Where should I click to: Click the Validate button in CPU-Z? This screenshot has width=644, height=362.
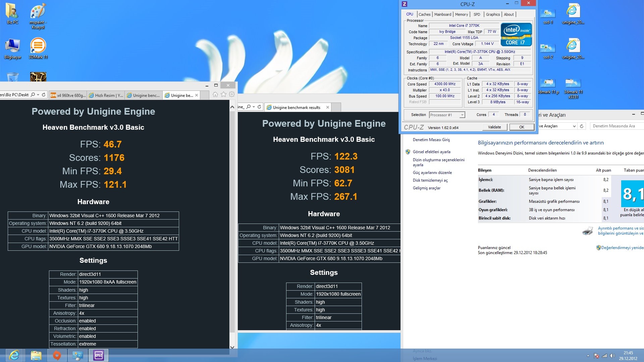pyautogui.click(x=494, y=127)
